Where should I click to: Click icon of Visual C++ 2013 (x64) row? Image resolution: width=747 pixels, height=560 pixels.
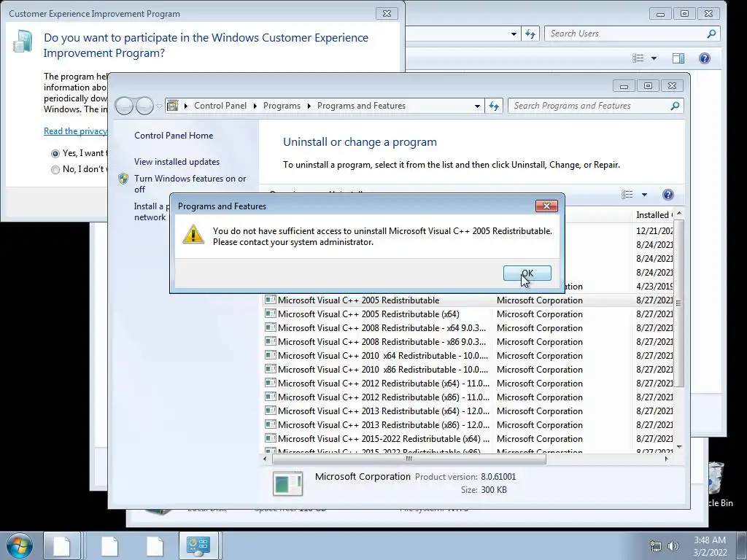coord(271,410)
